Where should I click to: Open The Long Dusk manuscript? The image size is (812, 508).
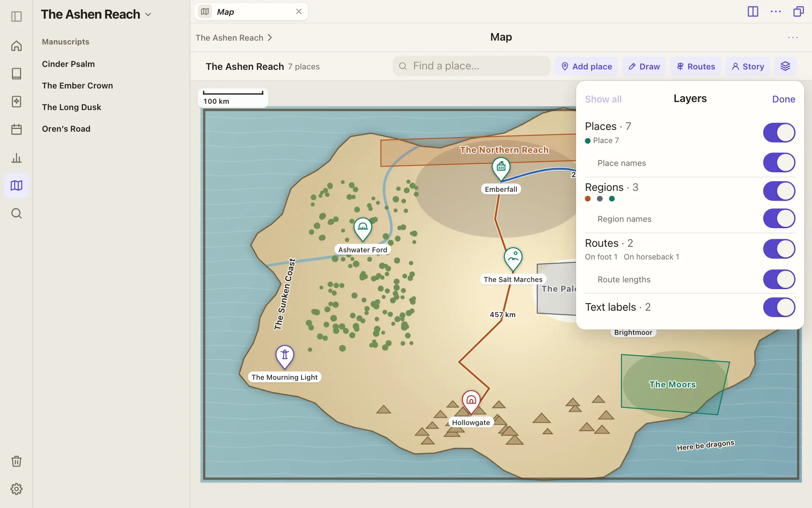[x=71, y=107]
